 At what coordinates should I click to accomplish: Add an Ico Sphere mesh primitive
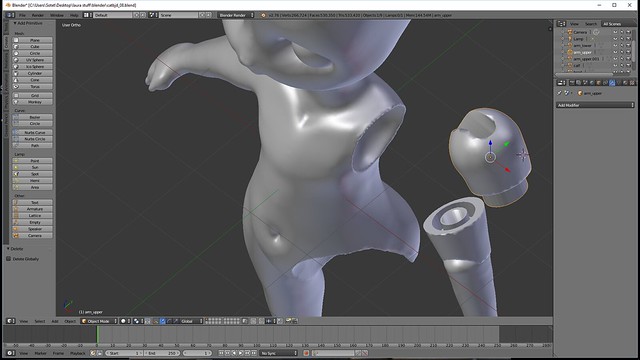(32, 67)
